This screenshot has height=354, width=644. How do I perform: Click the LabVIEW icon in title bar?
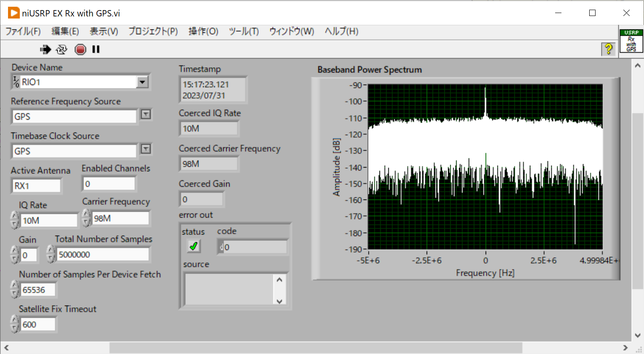pos(13,13)
